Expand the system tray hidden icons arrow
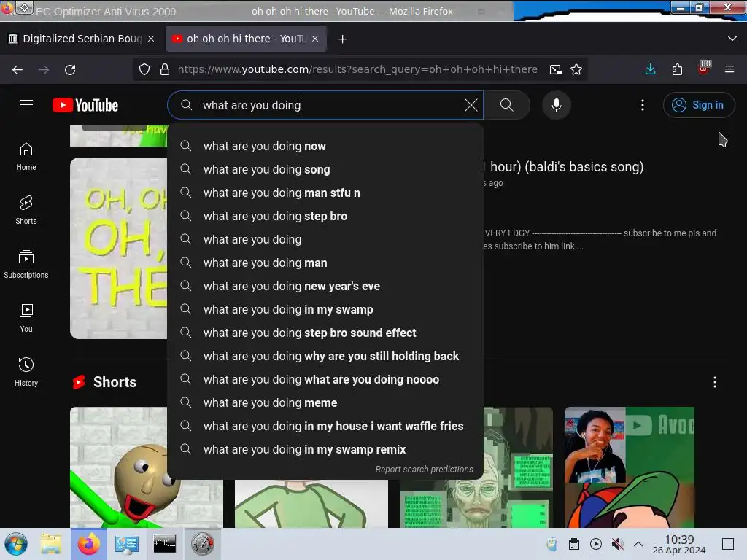747x560 pixels. (x=638, y=544)
